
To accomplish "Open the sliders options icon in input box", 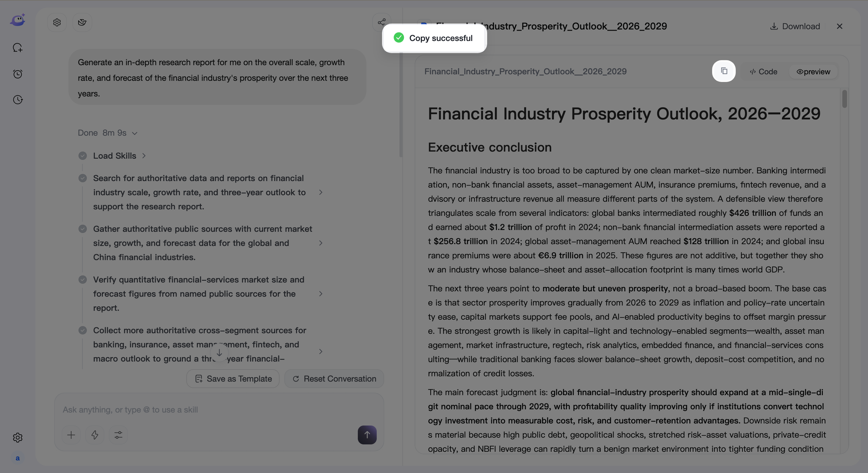I will [x=118, y=435].
